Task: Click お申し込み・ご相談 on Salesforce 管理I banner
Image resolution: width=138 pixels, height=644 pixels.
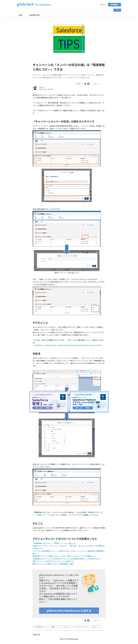Action: 43,408
